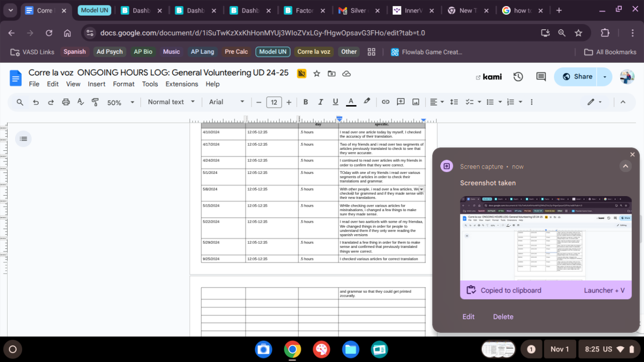
Task: Redo the last undone action
Action: point(51,102)
